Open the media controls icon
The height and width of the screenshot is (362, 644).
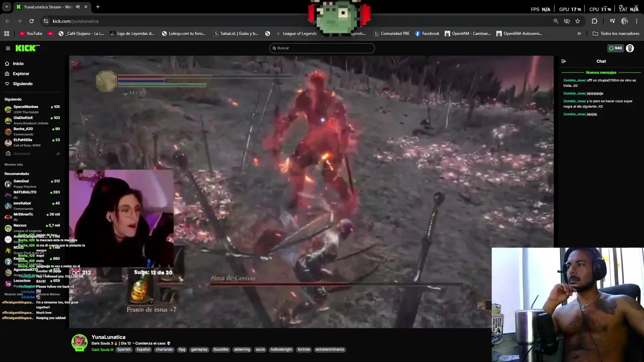612,21
